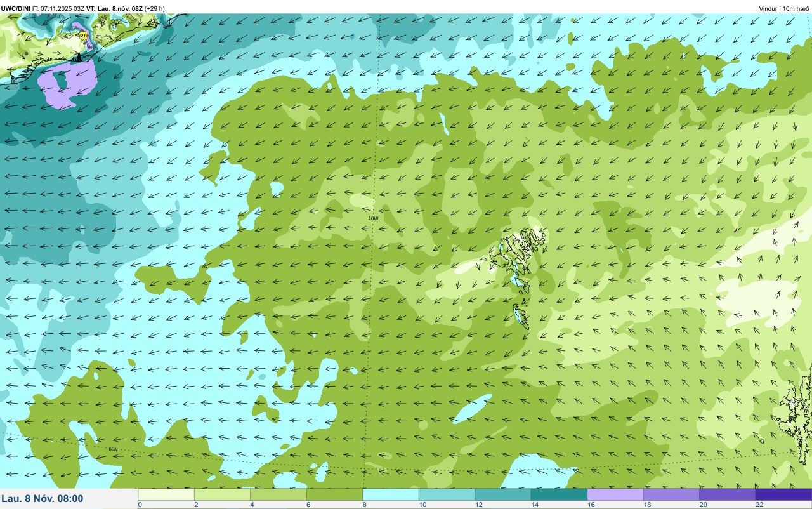The width and height of the screenshot is (812, 509).
Task: Click legend scale value '8'
Action: coord(364,505)
